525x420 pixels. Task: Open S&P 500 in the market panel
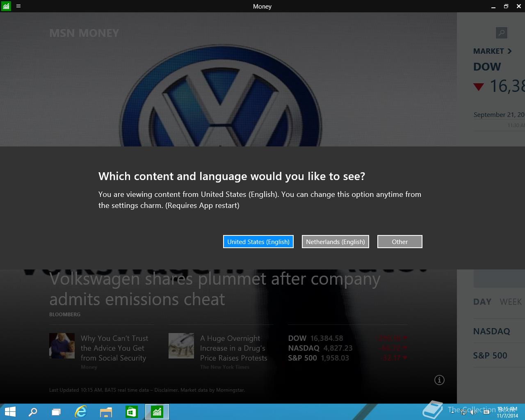click(490, 355)
